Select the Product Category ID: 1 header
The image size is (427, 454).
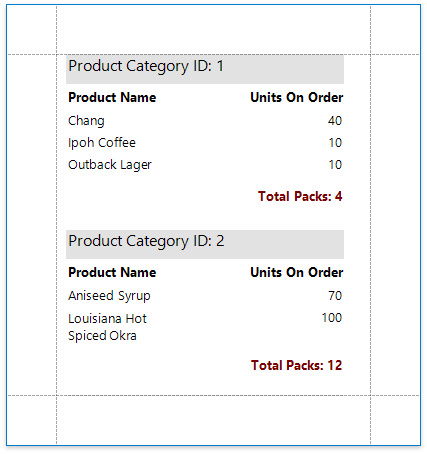point(205,69)
